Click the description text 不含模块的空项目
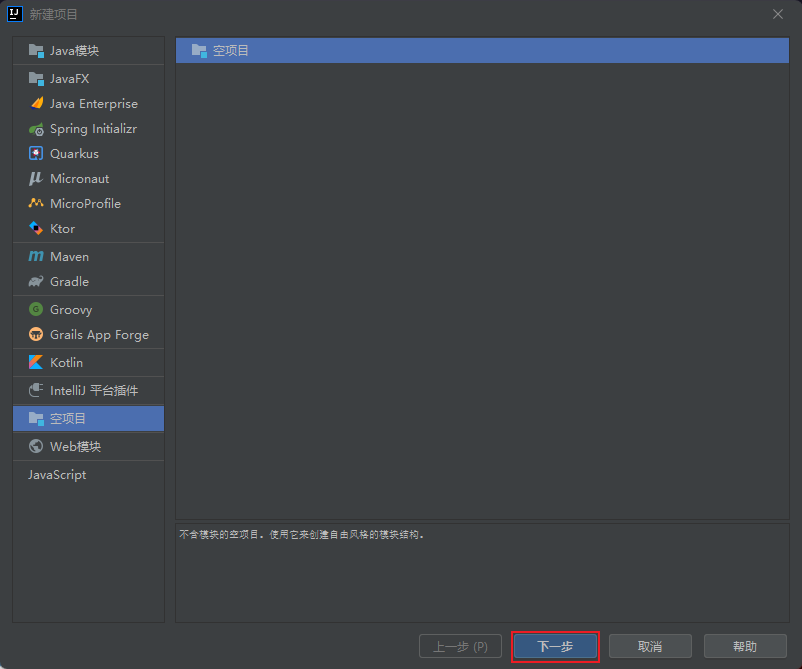This screenshot has height=669, width=802. [219, 534]
